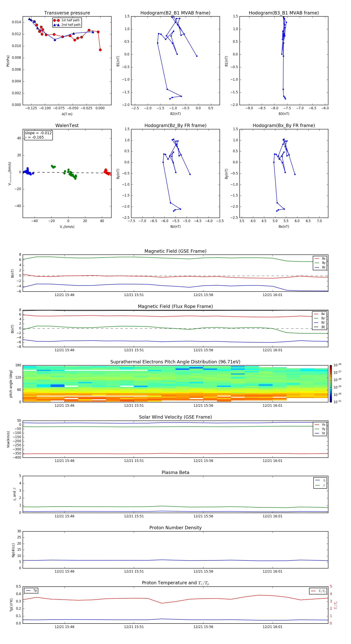The image size is (351, 644).
Task: Click the 'WalenTest' plot title
Action: 67,125
